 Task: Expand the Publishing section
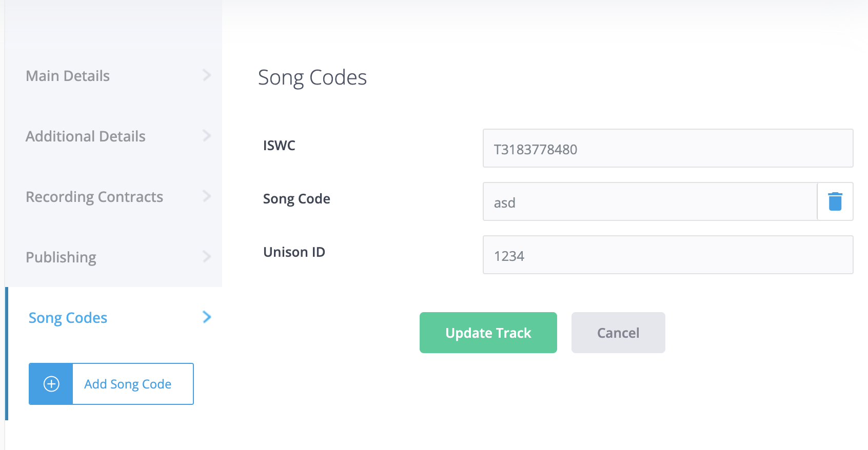click(61, 257)
